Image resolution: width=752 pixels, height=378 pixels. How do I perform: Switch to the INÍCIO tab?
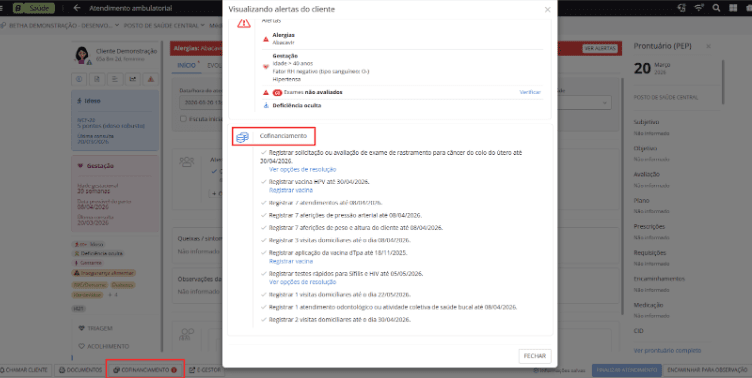tap(187, 66)
